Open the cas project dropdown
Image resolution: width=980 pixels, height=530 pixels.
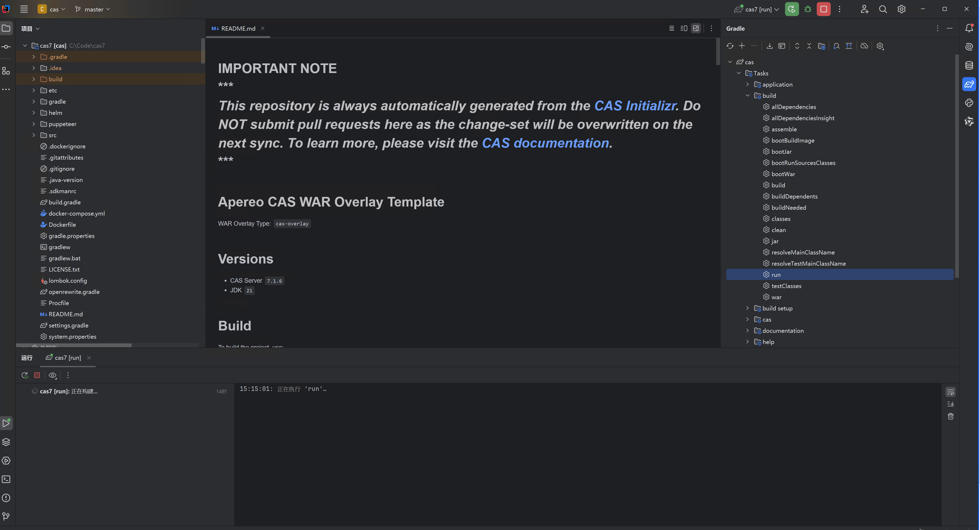(52, 9)
